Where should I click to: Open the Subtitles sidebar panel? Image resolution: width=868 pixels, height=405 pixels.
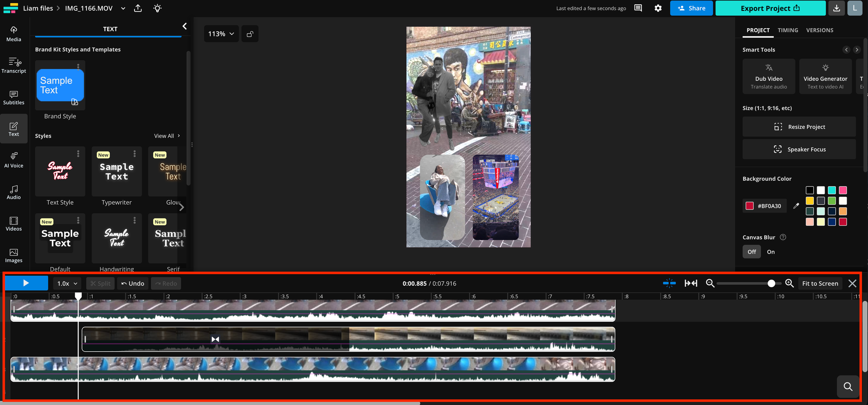[13, 97]
